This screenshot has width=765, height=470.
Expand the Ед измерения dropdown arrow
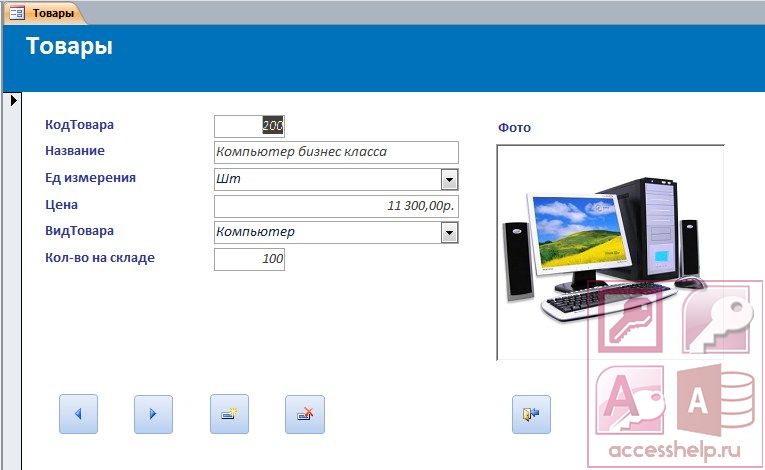(x=449, y=180)
